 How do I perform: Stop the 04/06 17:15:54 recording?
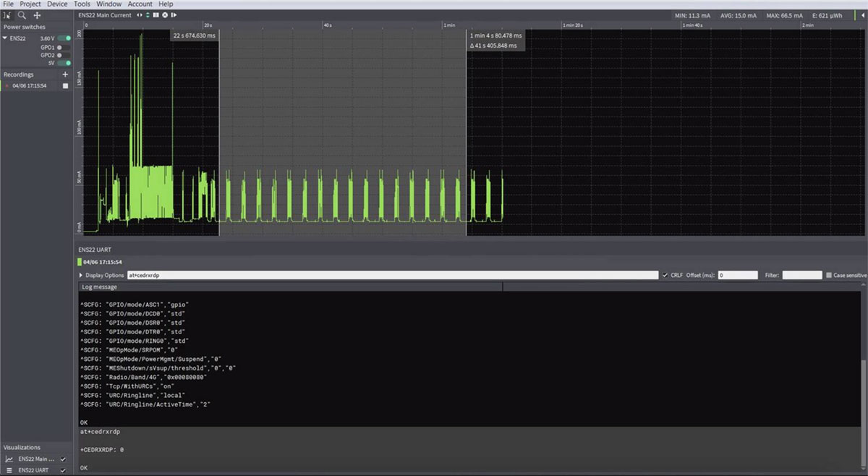[x=65, y=85]
